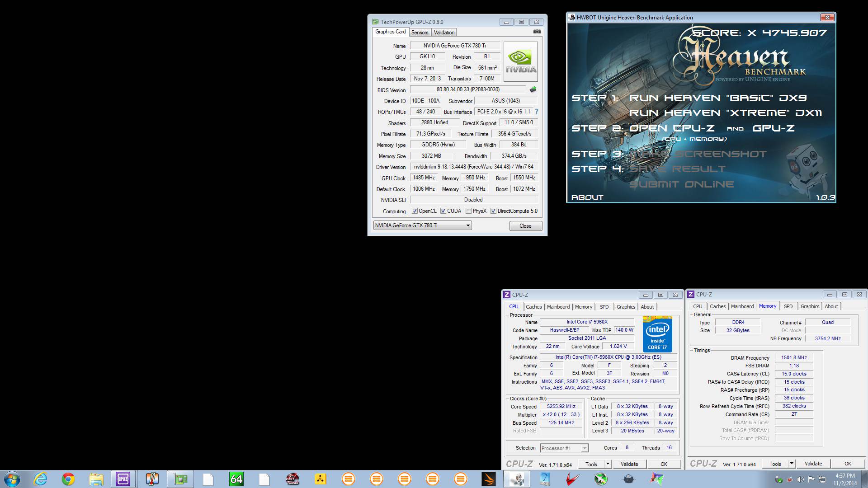
Task: Open the multicolored star taskbar icon
Action: [657, 479]
